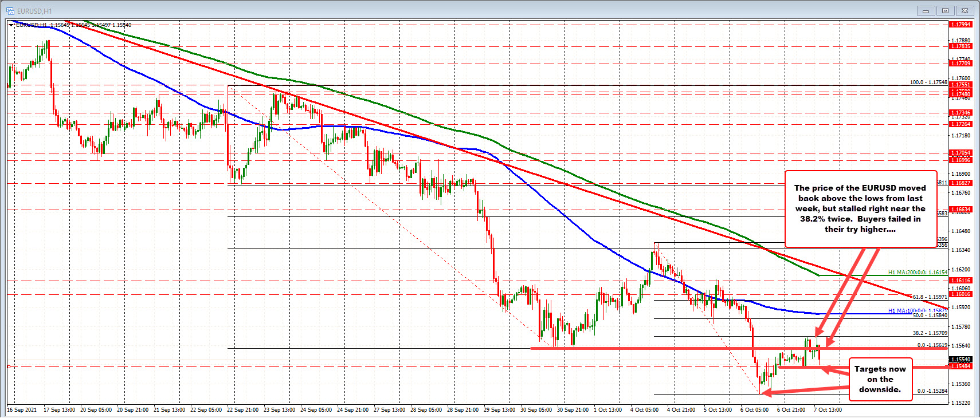This screenshot has height=418, width=980.
Task: Click the 5 Oct 13:00 time axis label
Action: (x=718, y=410)
